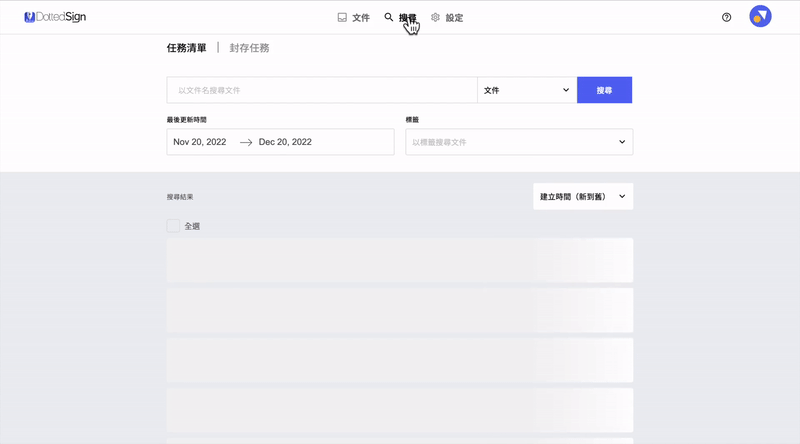Viewport: 800px width, 444px height.
Task: Open 設定 in top navigation
Action: coord(454,18)
